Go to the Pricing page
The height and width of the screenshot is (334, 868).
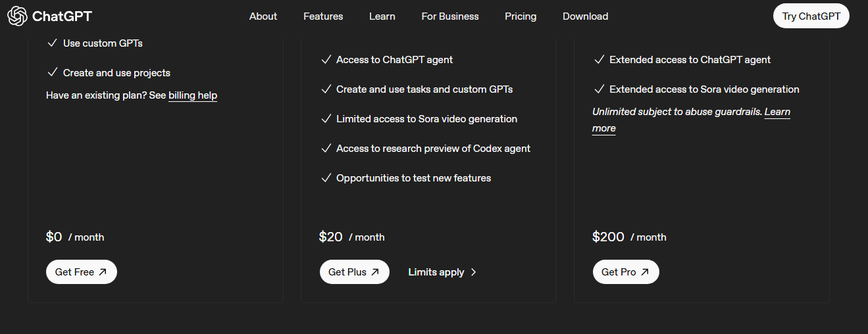pyautogui.click(x=521, y=16)
